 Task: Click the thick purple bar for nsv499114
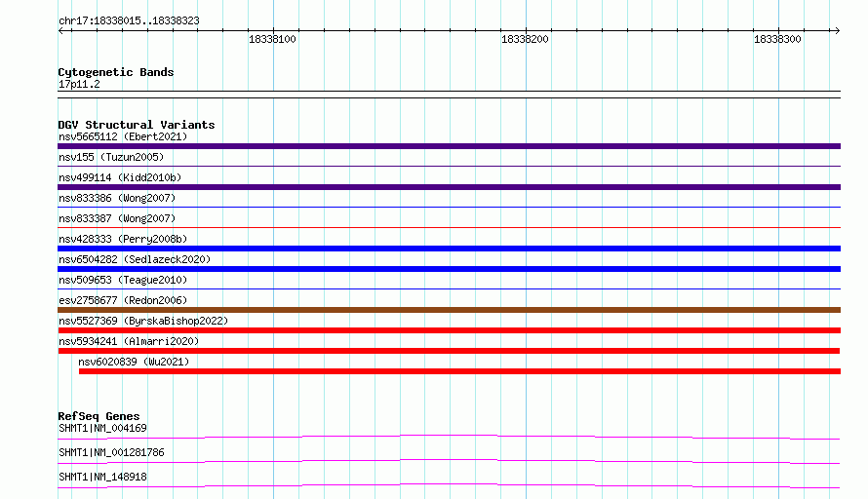(449, 187)
